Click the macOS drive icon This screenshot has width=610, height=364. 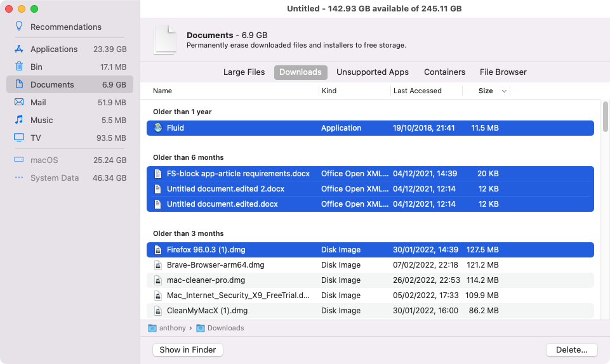click(x=18, y=160)
